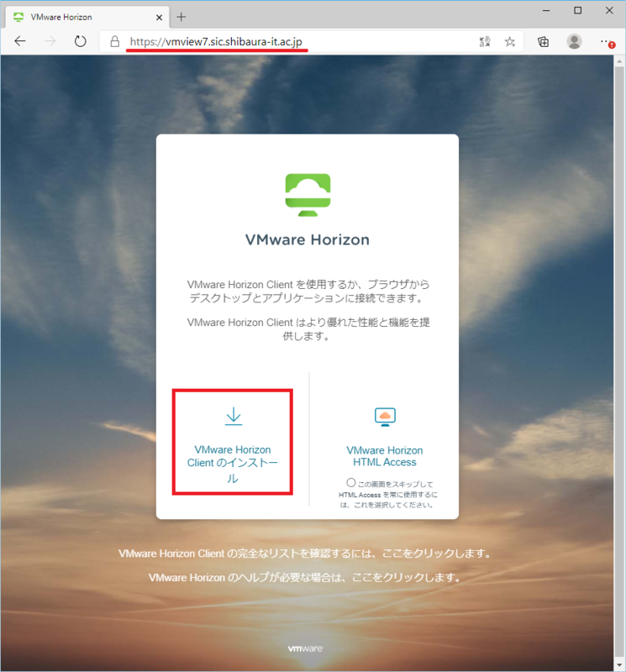The image size is (626, 672).
Task: Click the green VMware Horizon logo
Action: pos(308,195)
